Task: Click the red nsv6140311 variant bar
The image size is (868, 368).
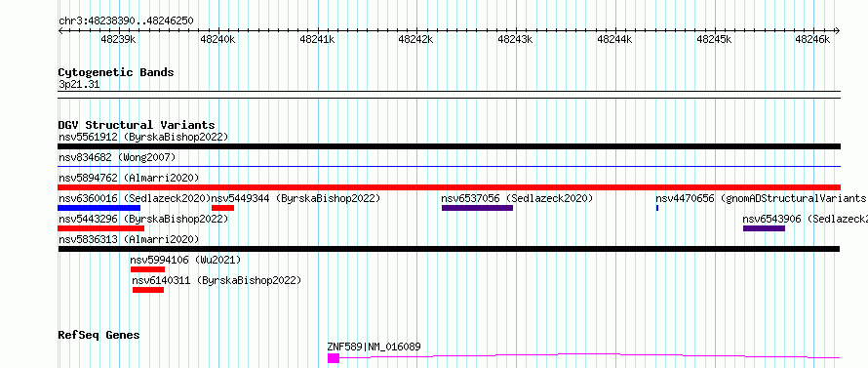Action: (x=148, y=290)
